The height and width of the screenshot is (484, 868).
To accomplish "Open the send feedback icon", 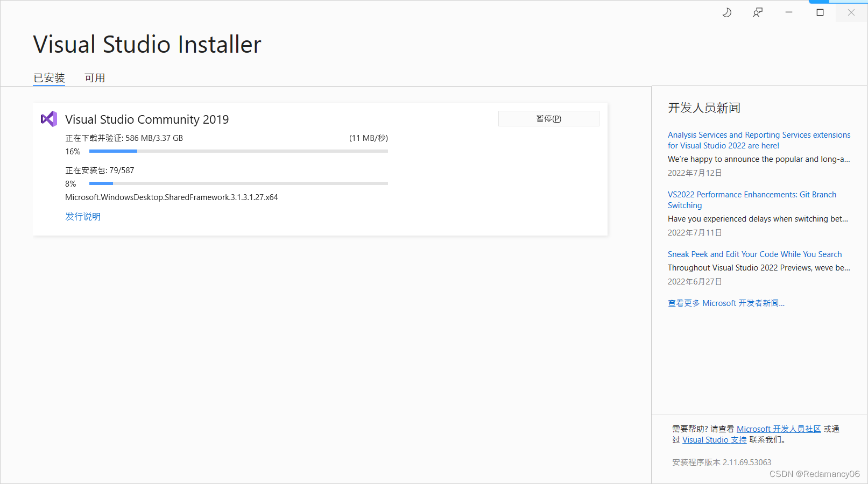I will [x=758, y=12].
